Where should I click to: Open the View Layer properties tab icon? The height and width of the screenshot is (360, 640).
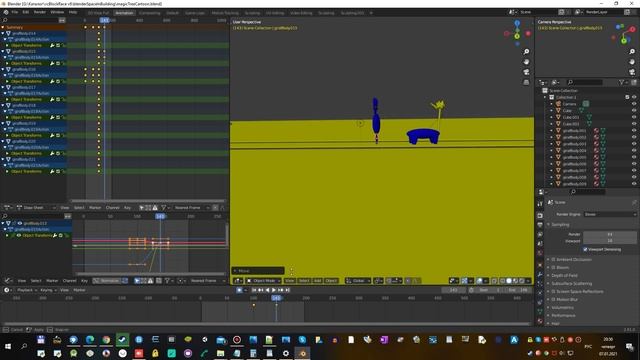[x=540, y=235]
